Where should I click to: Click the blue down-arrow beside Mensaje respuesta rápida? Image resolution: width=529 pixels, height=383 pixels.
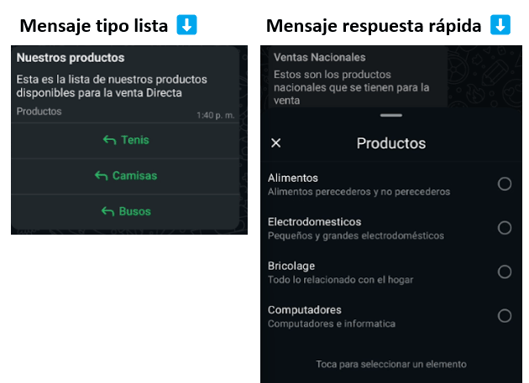(x=500, y=25)
